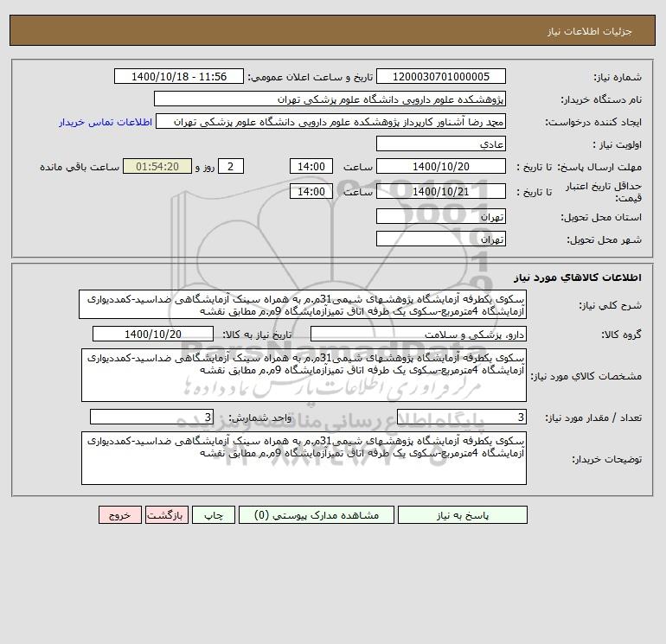The image size is (666, 644).
Task: Click the label ساعت باقی مانده
Action: coord(80,167)
